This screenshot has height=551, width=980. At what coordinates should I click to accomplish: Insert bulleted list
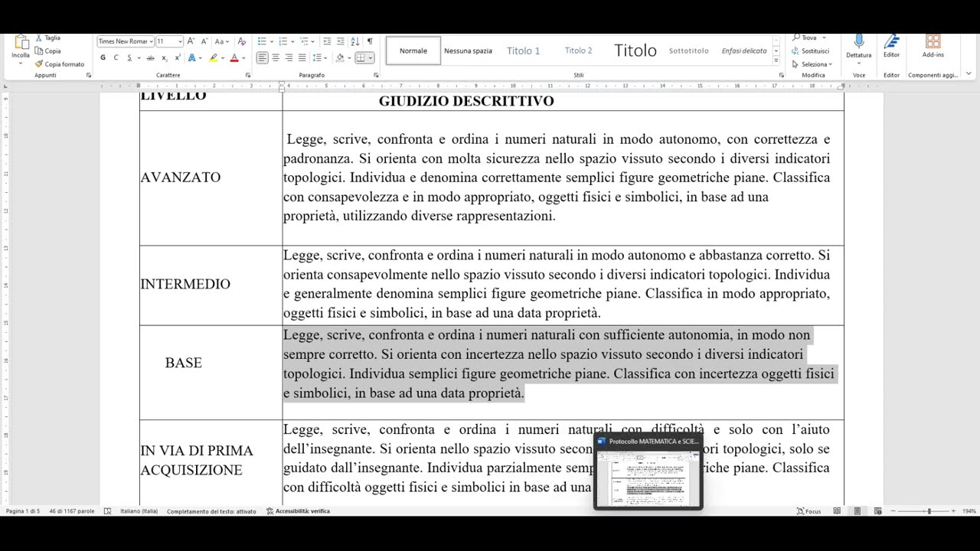click(262, 41)
